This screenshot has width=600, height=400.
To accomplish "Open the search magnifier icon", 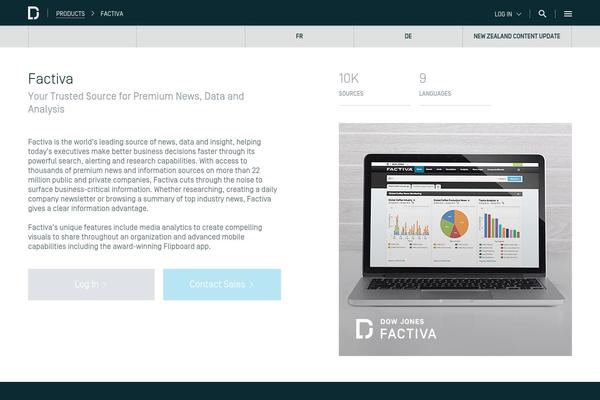I will tap(542, 14).
